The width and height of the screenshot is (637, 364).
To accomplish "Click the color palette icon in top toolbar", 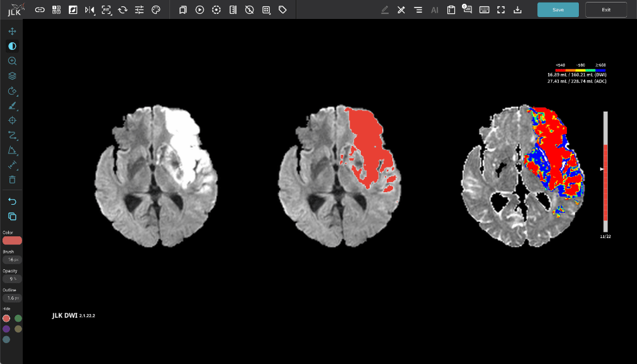I will [x=156, y=9].
